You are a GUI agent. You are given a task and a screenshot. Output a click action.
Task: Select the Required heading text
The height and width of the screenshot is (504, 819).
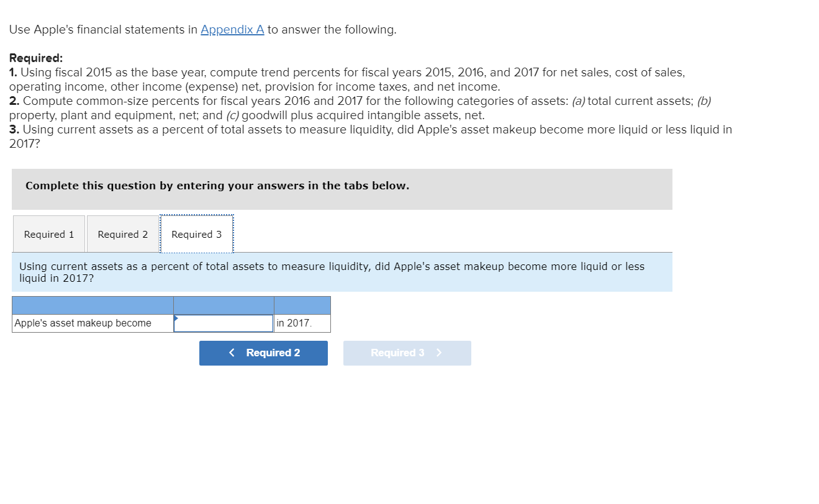pos(35,58)
